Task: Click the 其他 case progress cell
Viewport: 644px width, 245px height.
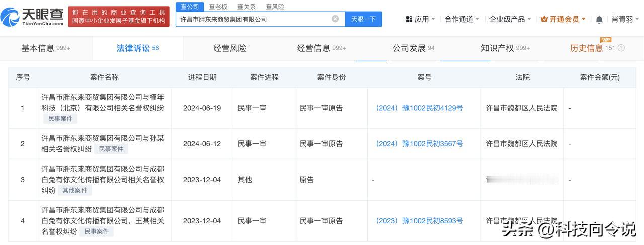Action: tap(245, 180)
